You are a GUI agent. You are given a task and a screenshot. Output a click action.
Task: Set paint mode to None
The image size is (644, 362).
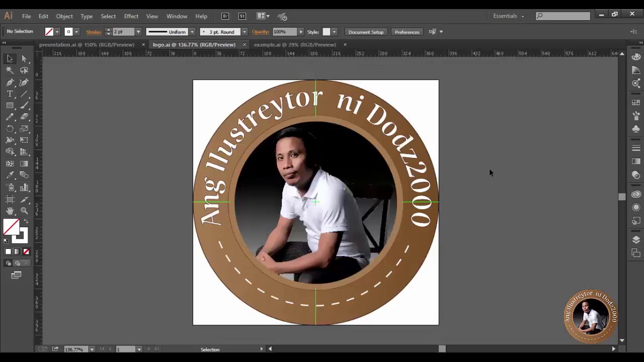click(26, 252)
